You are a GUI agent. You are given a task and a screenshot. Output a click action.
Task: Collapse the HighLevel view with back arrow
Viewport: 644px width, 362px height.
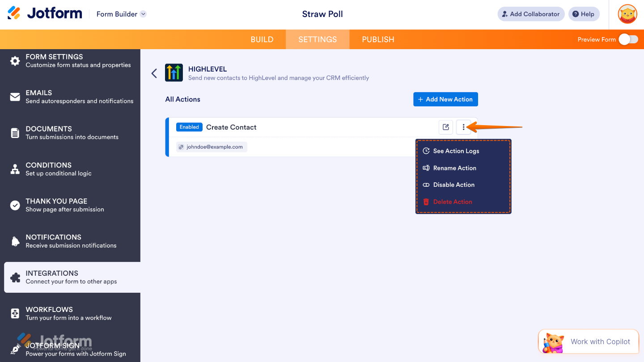click(x=154, y=73)
